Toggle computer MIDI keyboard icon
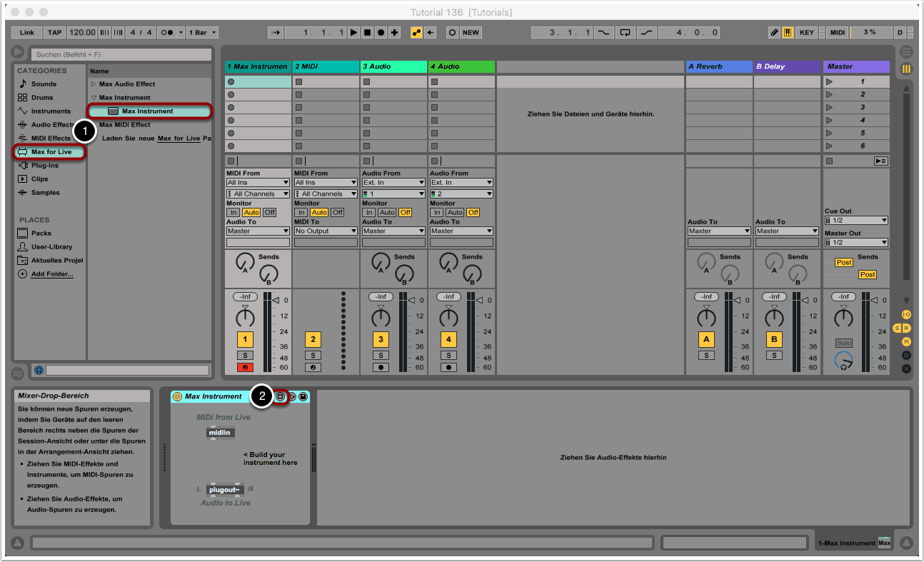The width and height of the screenshot is (924, 562). [x=788, y=32]
